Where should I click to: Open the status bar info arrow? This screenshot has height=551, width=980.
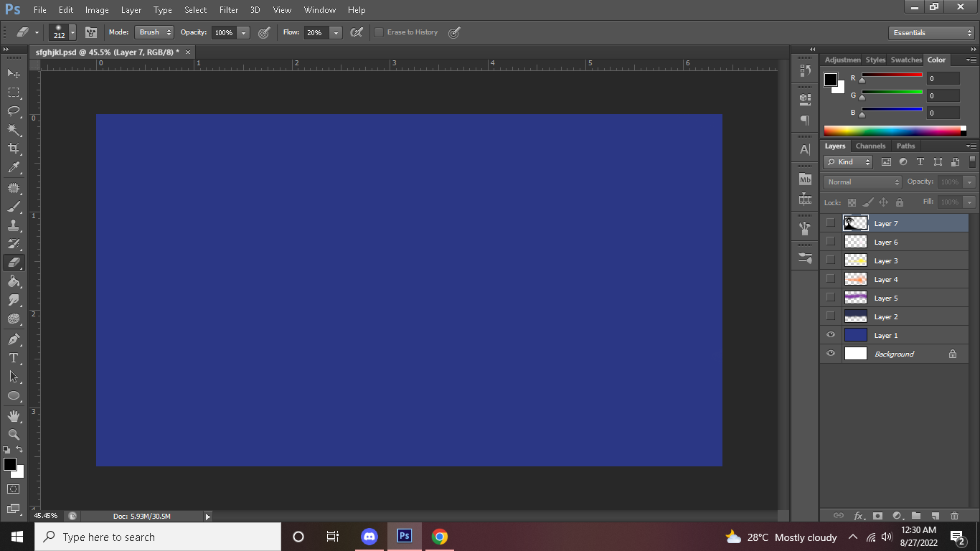(x=208, y=516)
